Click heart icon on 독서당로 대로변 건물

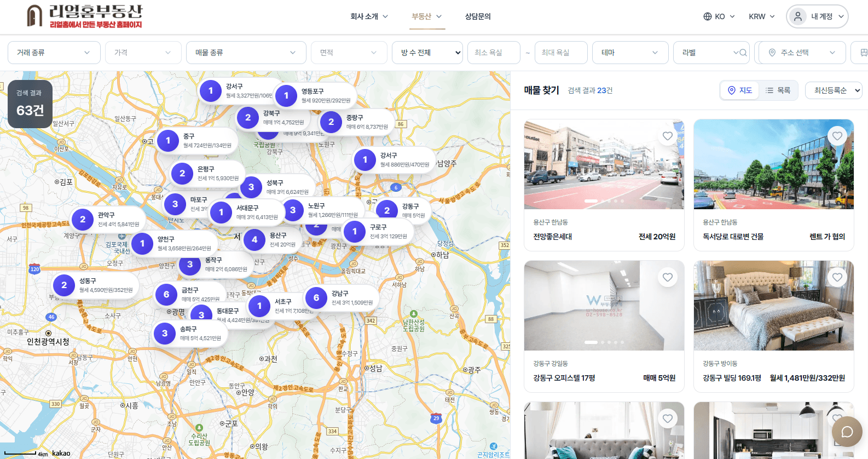click(837, 136)
